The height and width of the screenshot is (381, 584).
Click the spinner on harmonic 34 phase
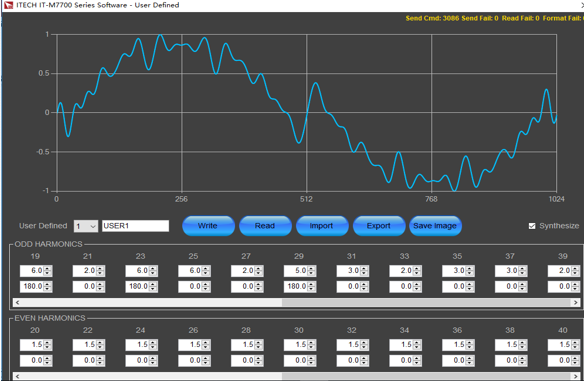(417, 361)
